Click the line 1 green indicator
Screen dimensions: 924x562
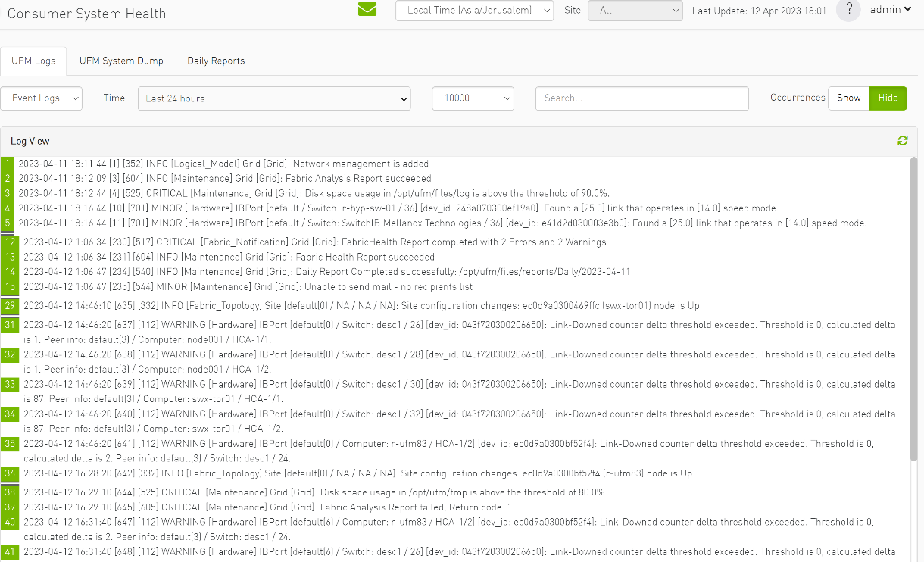(x=7, y=163)
